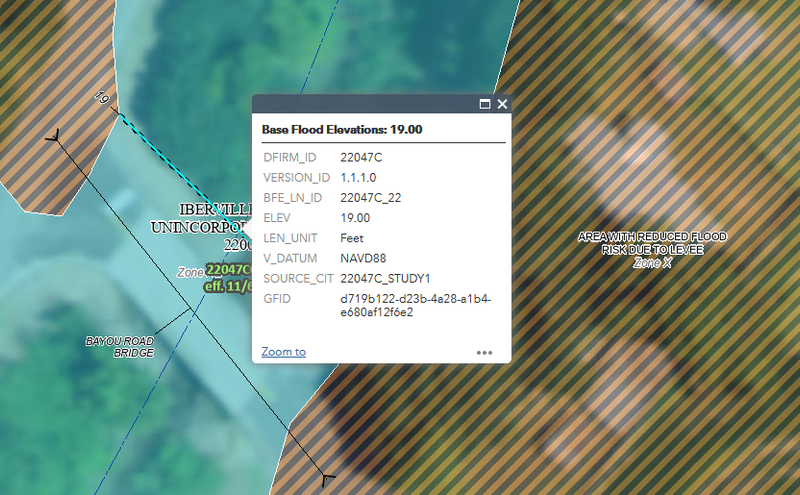
Task: Close the Base Flood Elevations popup
Action: [503, 104]
